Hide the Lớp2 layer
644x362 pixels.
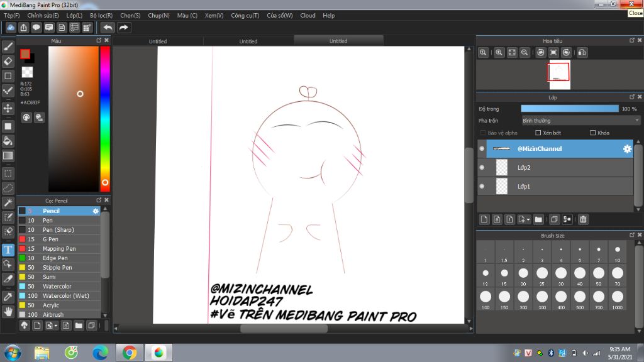tap(482, 167)
